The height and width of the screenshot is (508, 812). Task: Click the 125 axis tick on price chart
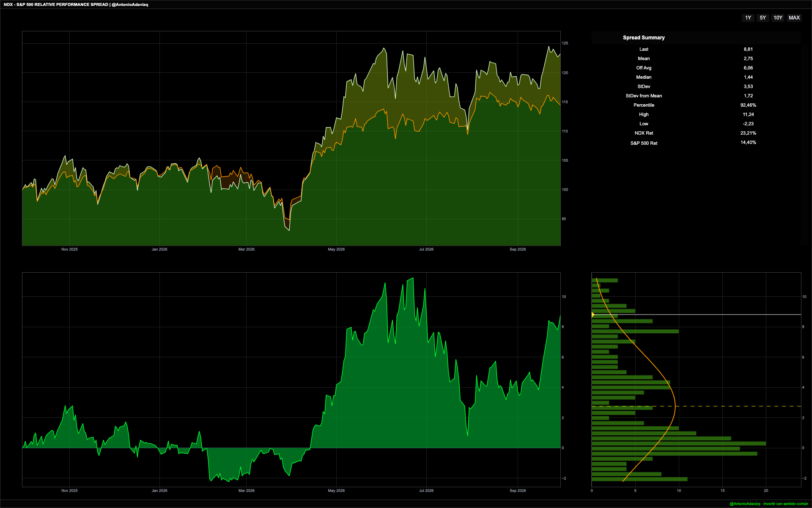click(x=565, y=43)
